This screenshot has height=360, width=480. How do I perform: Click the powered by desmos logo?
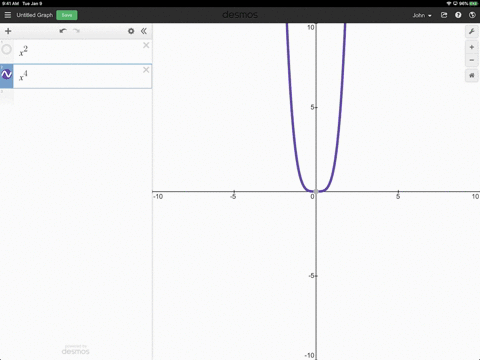tap(76, 350)
